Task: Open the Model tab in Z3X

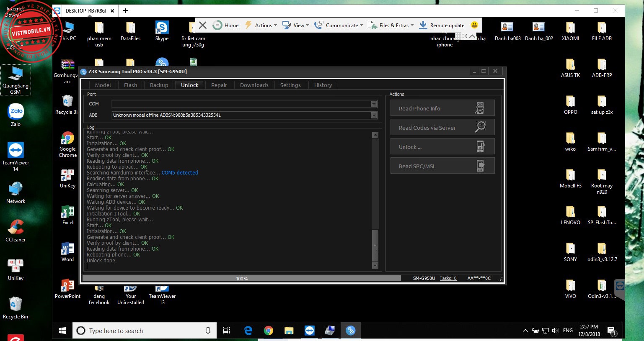Action: click(x=103, y=85)
